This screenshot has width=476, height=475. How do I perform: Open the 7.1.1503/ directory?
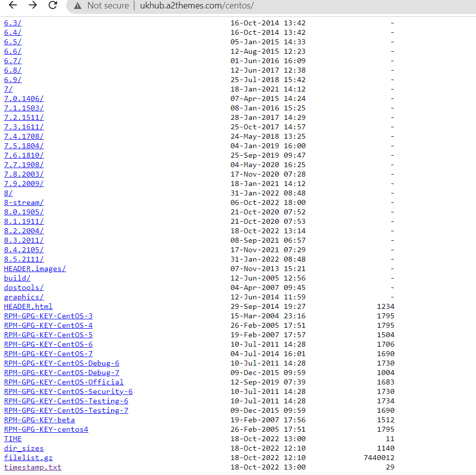[24, 108]
